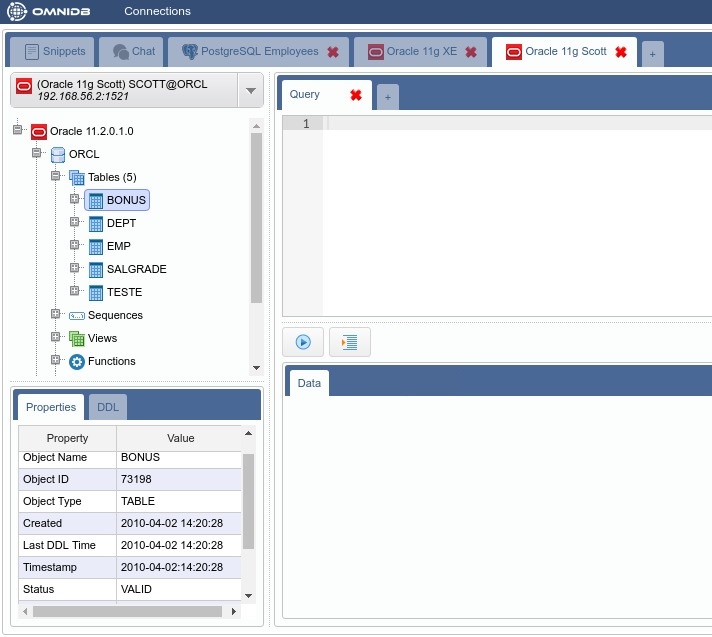The width and height of the screenshot is (712, 637).
Task: Click the indent SQL format icon
Action: tap(349, 342)
